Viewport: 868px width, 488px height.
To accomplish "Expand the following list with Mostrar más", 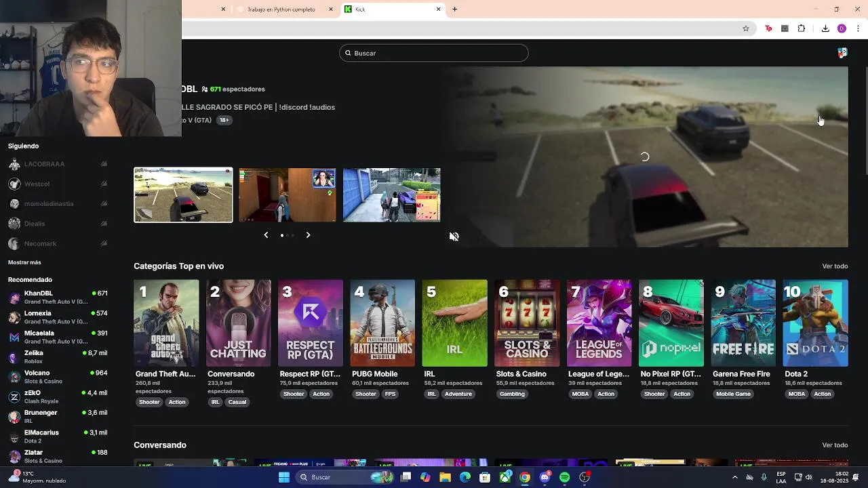I will pos(24,262).
